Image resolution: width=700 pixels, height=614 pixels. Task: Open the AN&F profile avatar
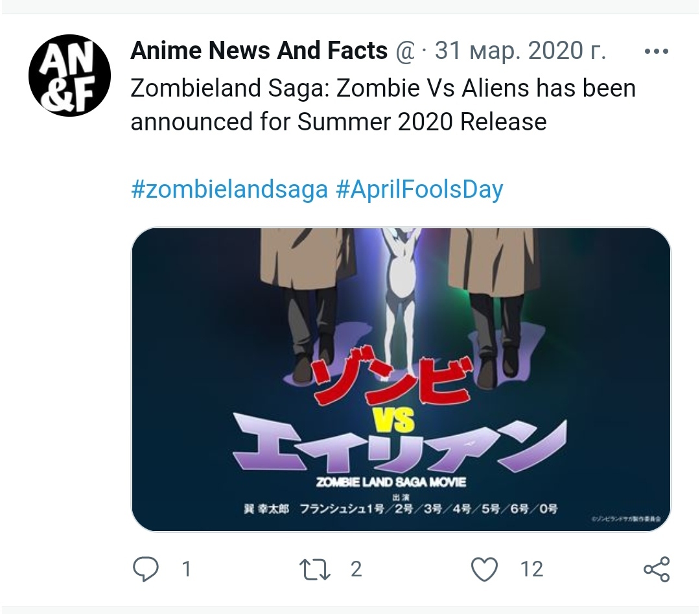point(70,75)
